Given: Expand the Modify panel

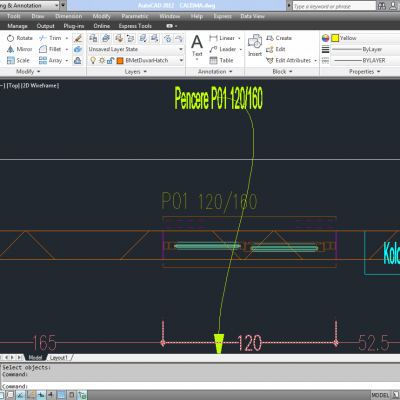Looking at the screenshot, I should 28,72.
